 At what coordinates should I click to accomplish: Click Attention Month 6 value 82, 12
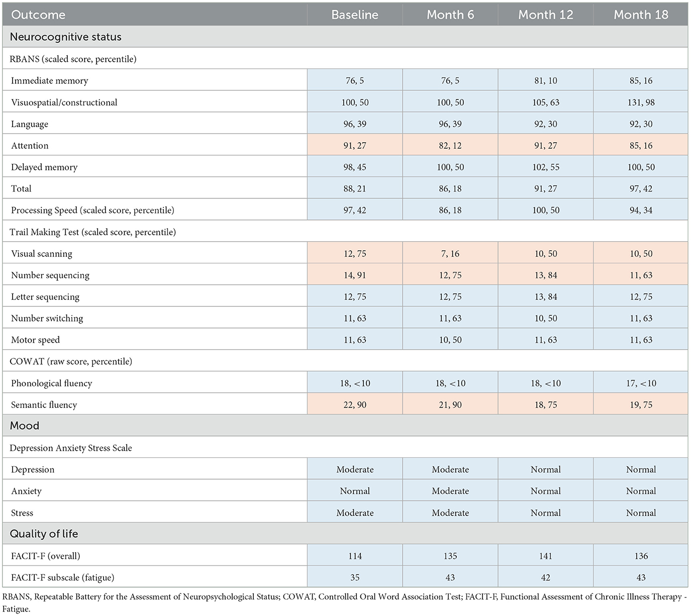coord(450,146)
